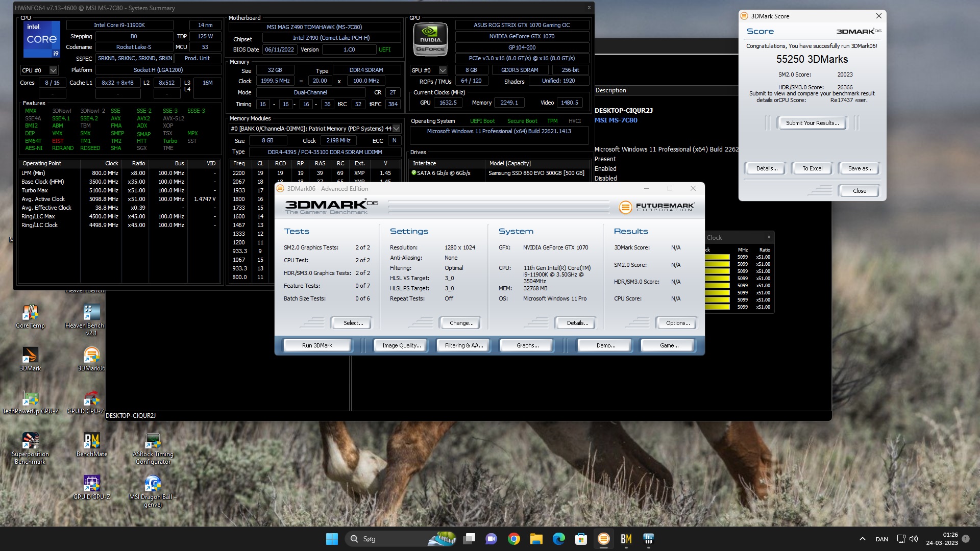Click the Samsung SSD 860 EVO drive row
The width and height of the screenshot is (980, 551).
point(498,173)
